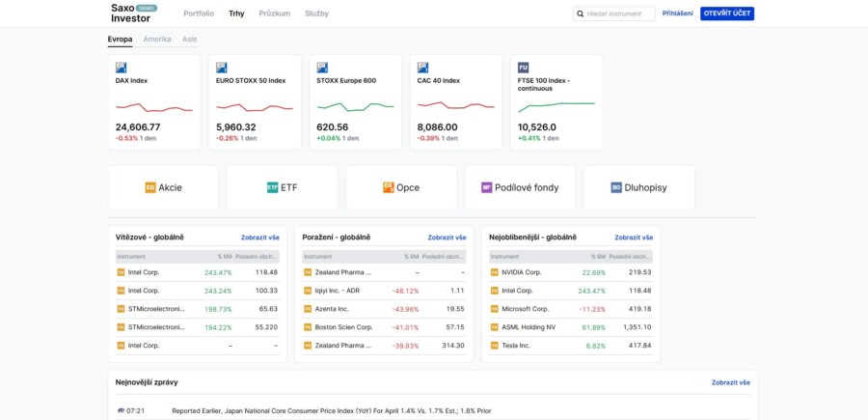Click the orange icon beside Opce
868x420 pixels.
(x=388, y=188)
